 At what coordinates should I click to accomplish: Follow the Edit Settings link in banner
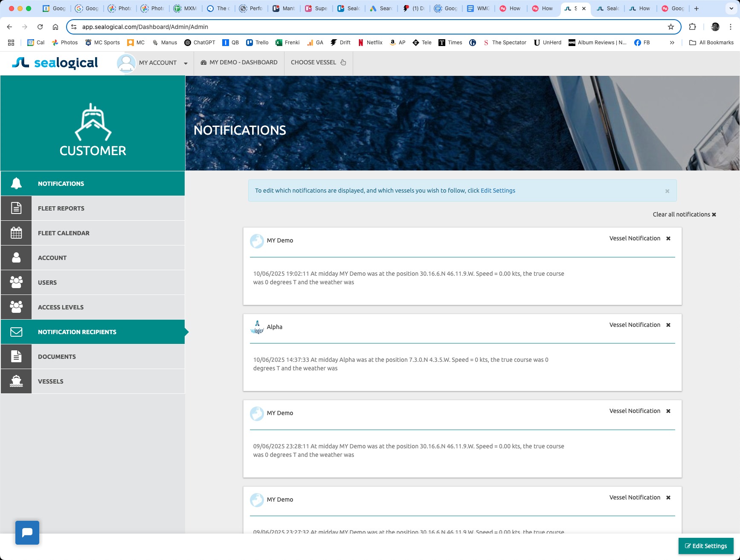[498, 191]
